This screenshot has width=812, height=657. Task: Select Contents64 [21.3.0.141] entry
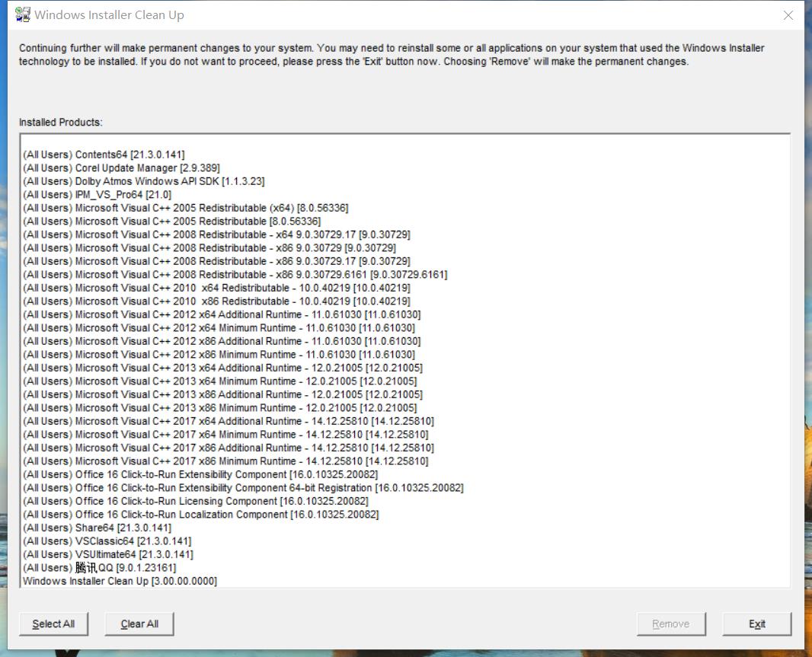pos(104,155)
